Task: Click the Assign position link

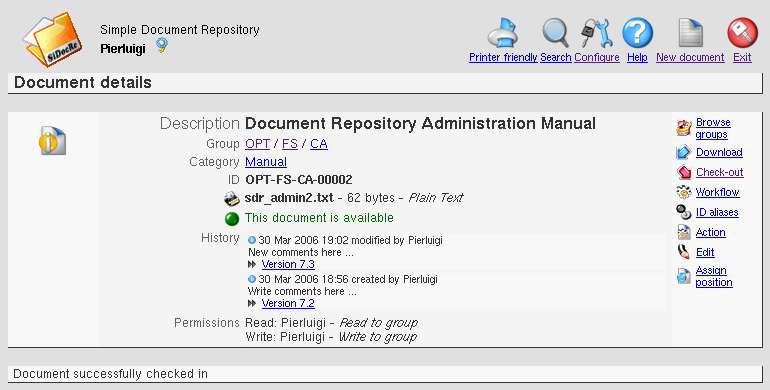Action: pyautogui.click(x=714, y=276)
